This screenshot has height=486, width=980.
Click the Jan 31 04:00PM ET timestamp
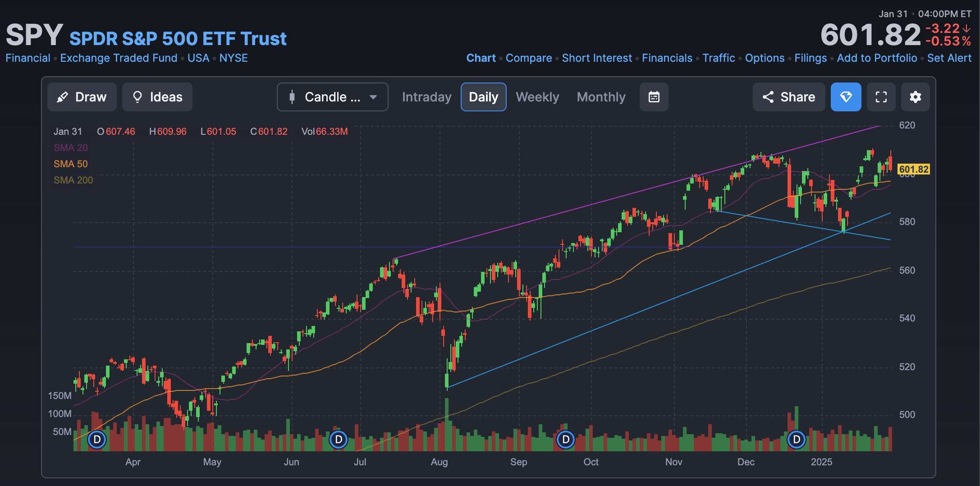tap(925, 14)
